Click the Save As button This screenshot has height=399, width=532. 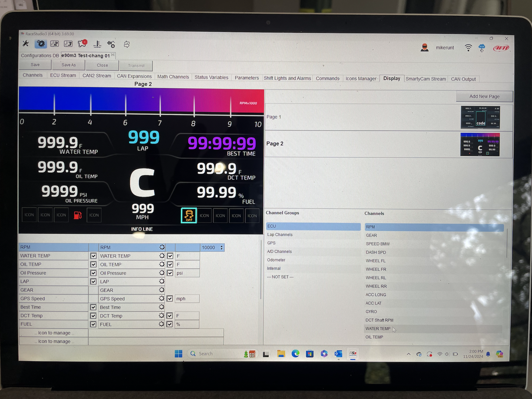click(x=69, y=65)
